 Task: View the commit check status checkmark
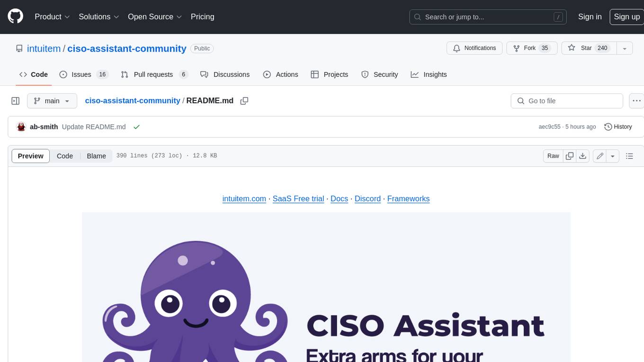[136, 127]
